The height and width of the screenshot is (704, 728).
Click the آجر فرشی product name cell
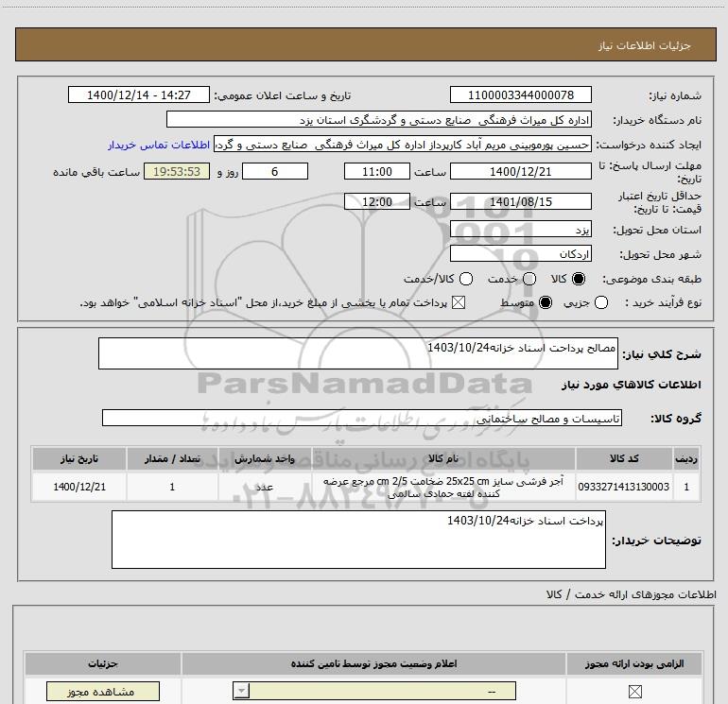pos(442,487)
